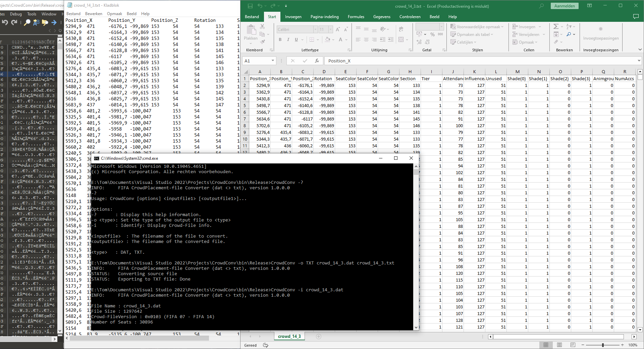Select the crowd_14_3 sheet tab

point(289,336)
